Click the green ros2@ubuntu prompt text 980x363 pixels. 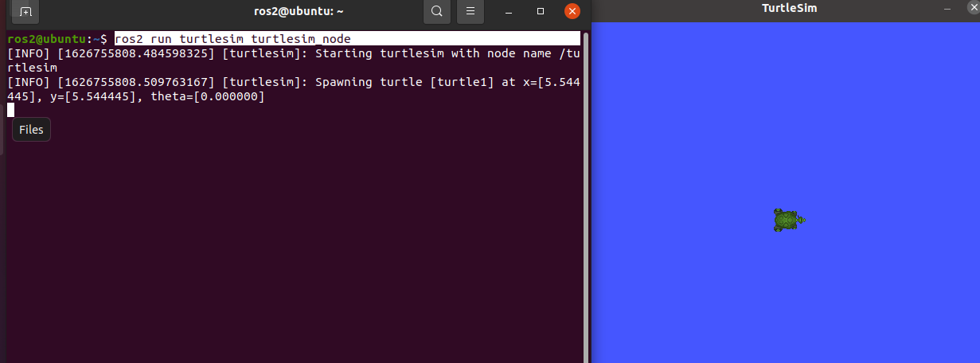coord(45,39)
